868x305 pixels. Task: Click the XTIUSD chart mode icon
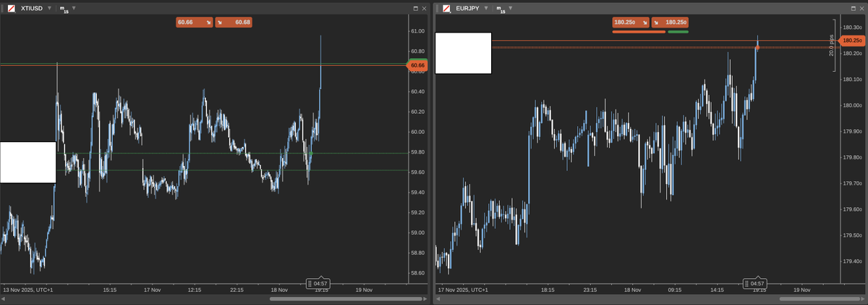click(12, 8)
